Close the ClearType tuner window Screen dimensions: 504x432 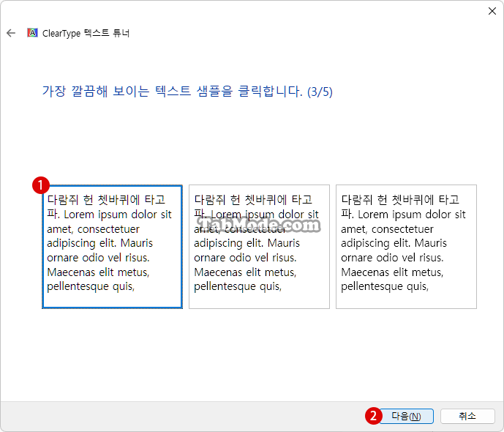pos(492,11)
